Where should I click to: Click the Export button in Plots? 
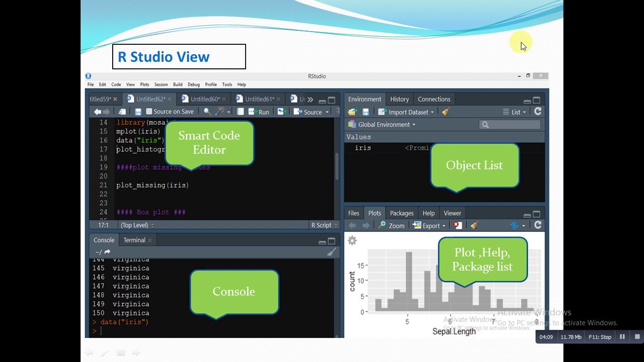coord(426,226)
